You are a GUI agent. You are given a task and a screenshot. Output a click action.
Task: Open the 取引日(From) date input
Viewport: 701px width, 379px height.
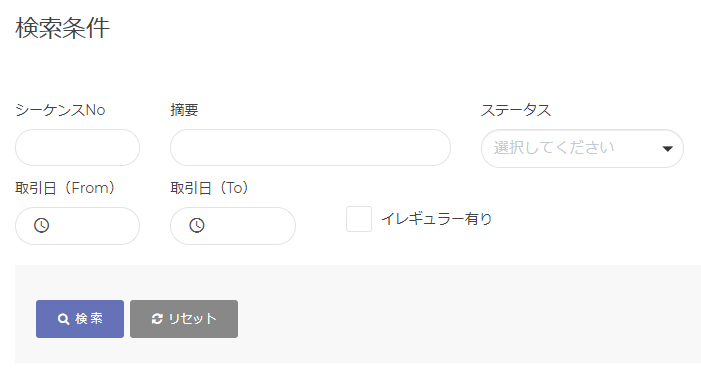[77, 226]
